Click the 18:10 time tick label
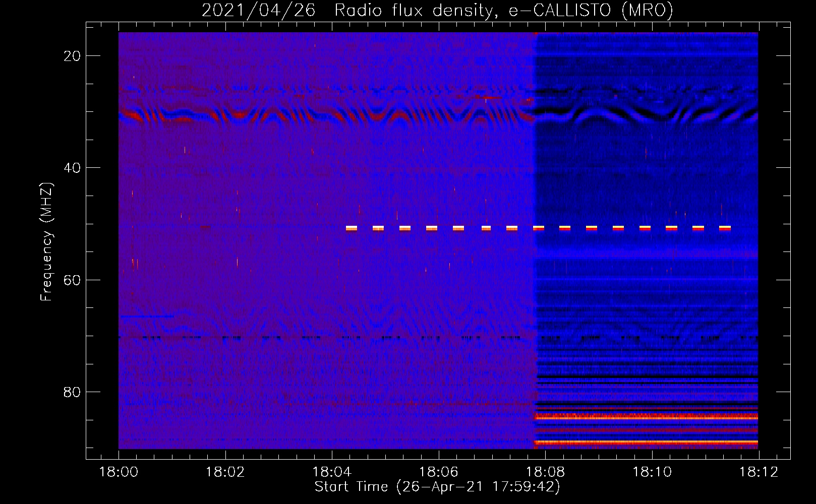Viewport: 816px width, 504px height. 652,472
